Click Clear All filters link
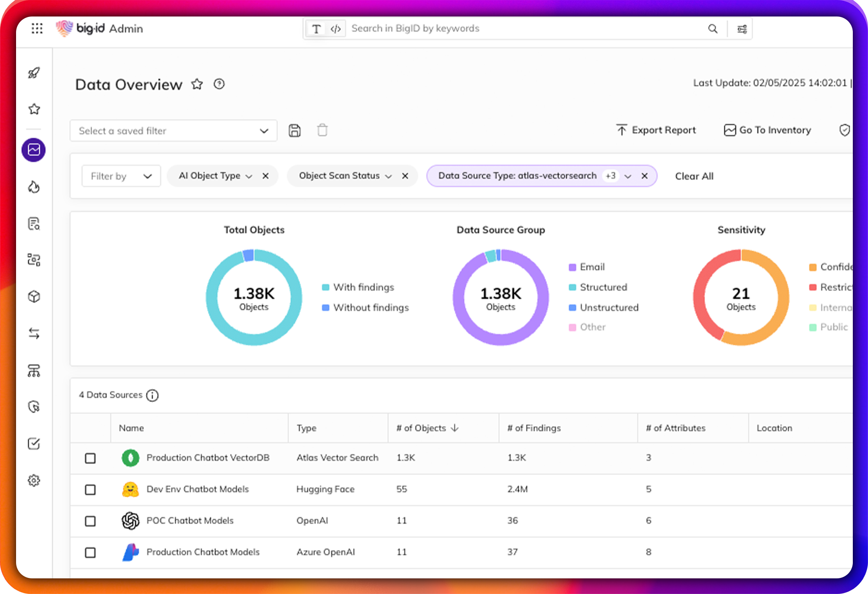868x594 pixels. coord(694,176)
